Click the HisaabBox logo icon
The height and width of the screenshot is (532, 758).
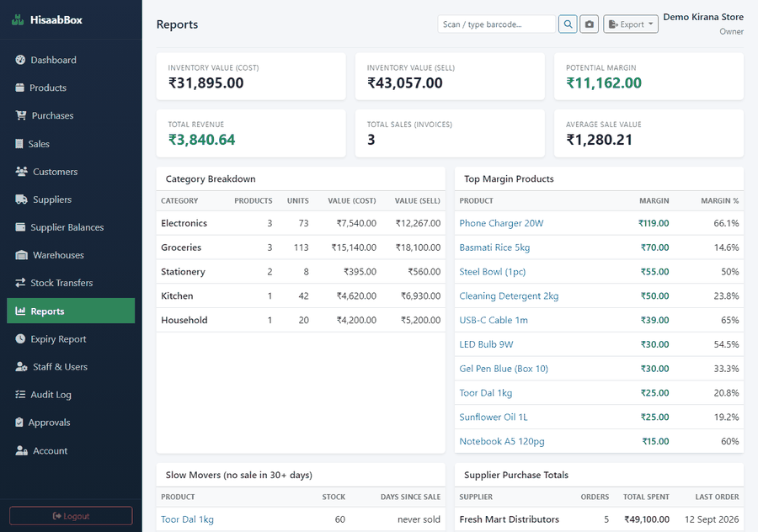(18, 20)
